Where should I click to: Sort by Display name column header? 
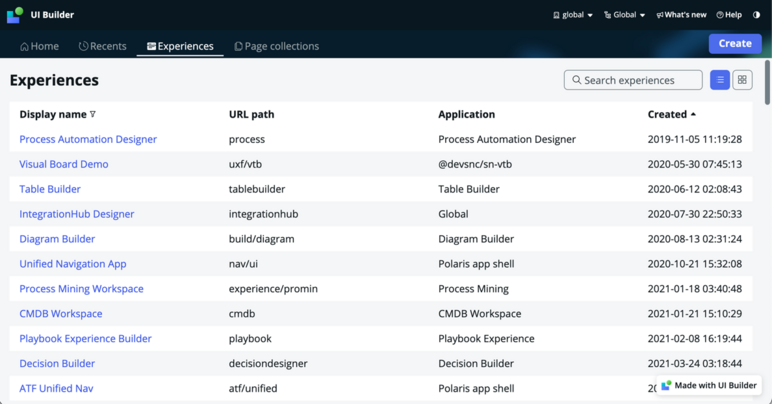pos(53,114)
